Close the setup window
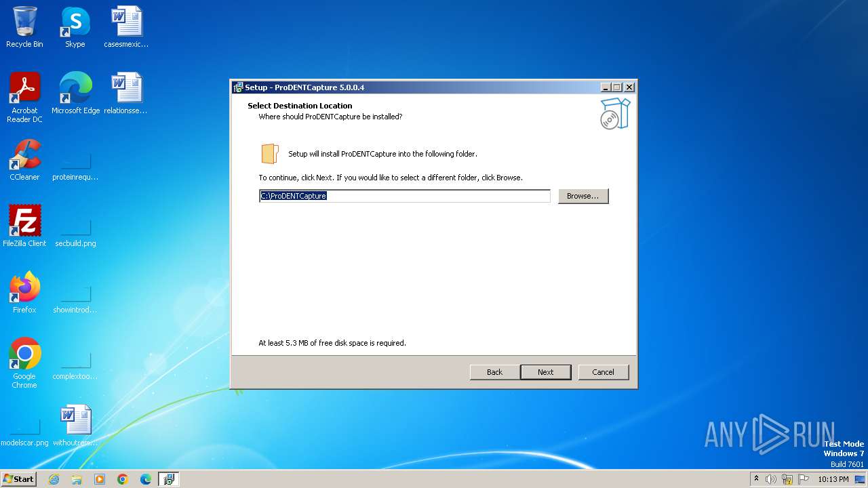This screenshot has width=868, height=488. 629,87
